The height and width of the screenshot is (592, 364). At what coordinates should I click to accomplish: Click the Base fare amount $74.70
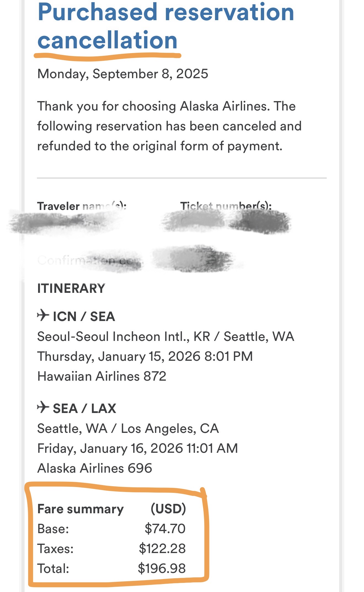(x=165, y=528)
